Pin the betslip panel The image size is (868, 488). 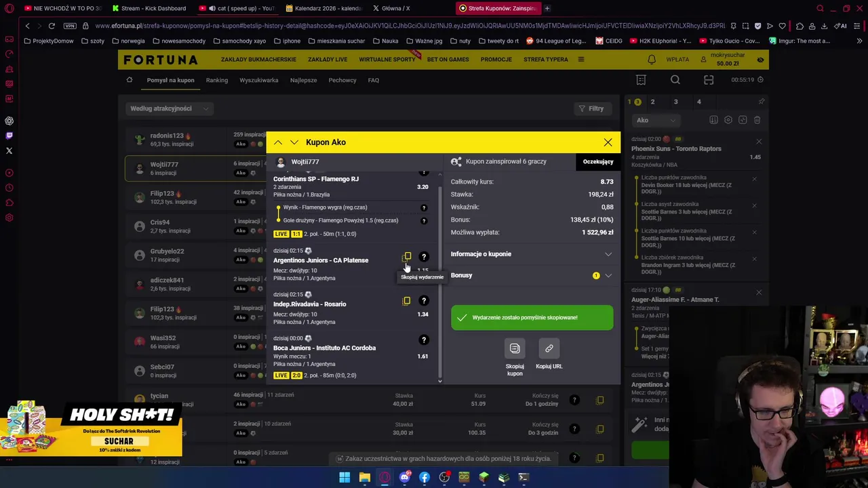[x=761, y=102]
